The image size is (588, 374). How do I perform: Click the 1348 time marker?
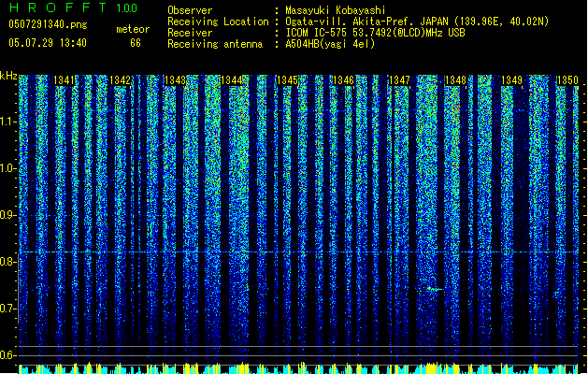point(455,80)
